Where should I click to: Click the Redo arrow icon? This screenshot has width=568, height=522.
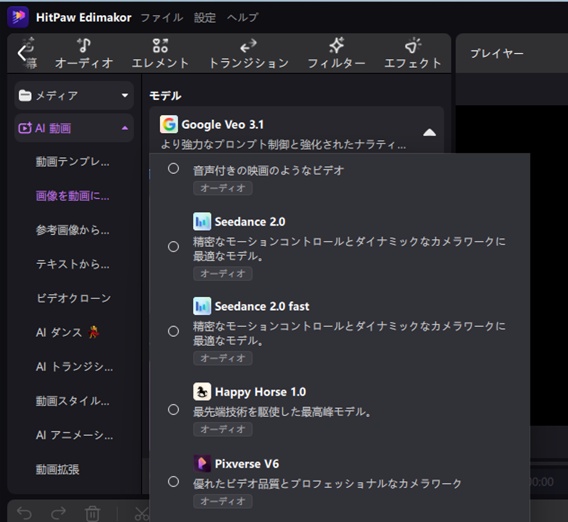click(x=58, y=513)
